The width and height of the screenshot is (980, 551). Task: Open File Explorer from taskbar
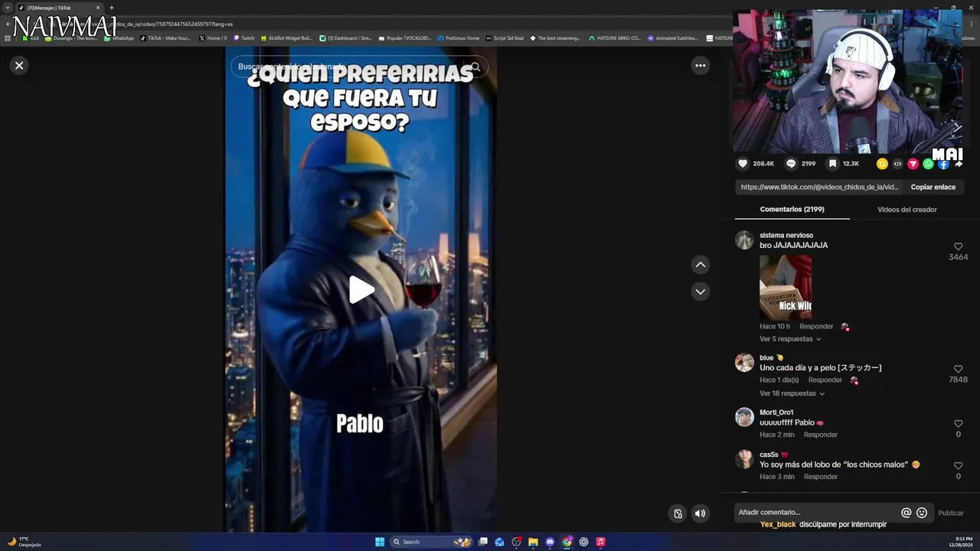(x=533, y=542)
